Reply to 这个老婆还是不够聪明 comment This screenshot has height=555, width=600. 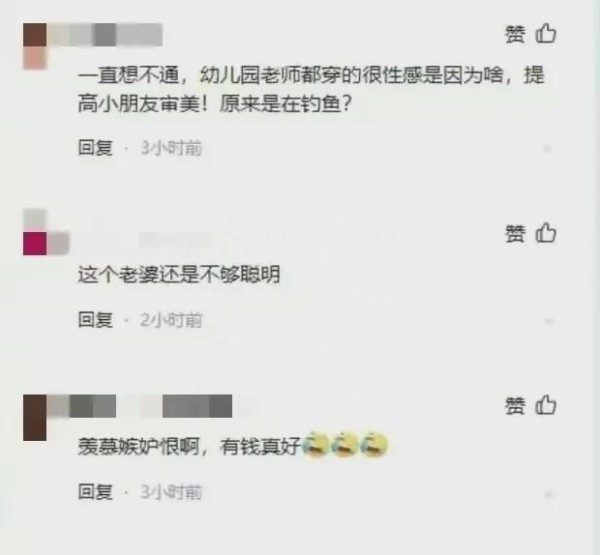click(95, 319)
